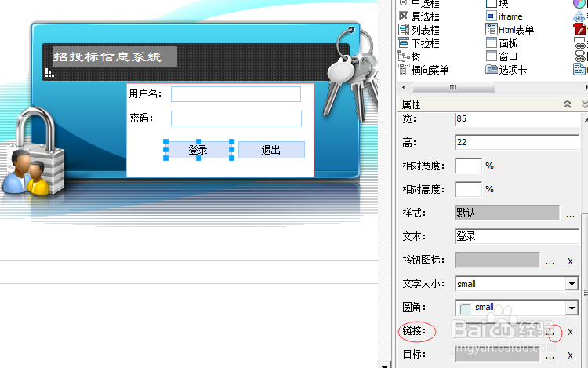Click the 目标 field
This screenshot has width=588, height=368.
click(497, 354)
